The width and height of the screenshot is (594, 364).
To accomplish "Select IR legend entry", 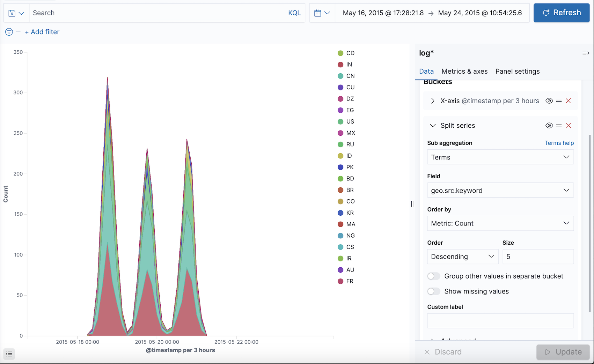I will coord(345,259).
